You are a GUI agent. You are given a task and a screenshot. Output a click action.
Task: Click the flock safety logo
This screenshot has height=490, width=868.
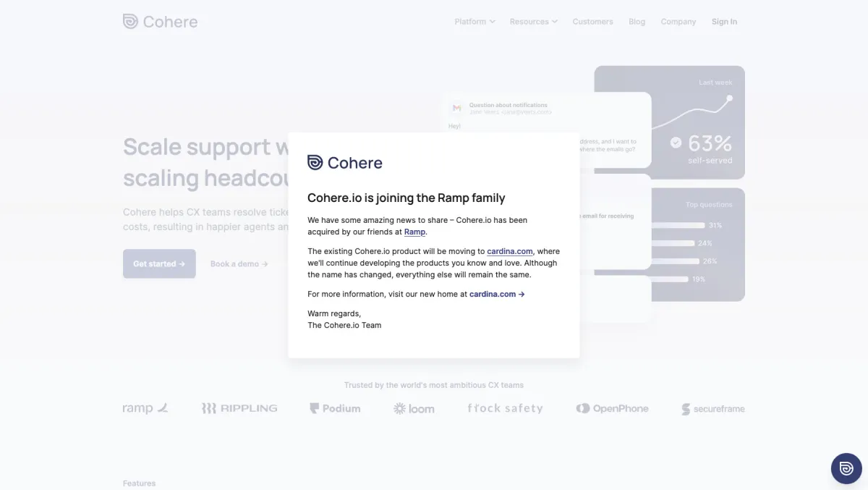pyautogui.click(x=505, y=408)
